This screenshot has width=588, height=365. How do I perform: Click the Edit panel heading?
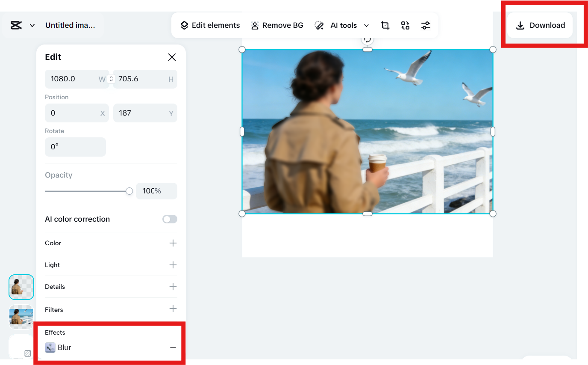click(53, 57)
